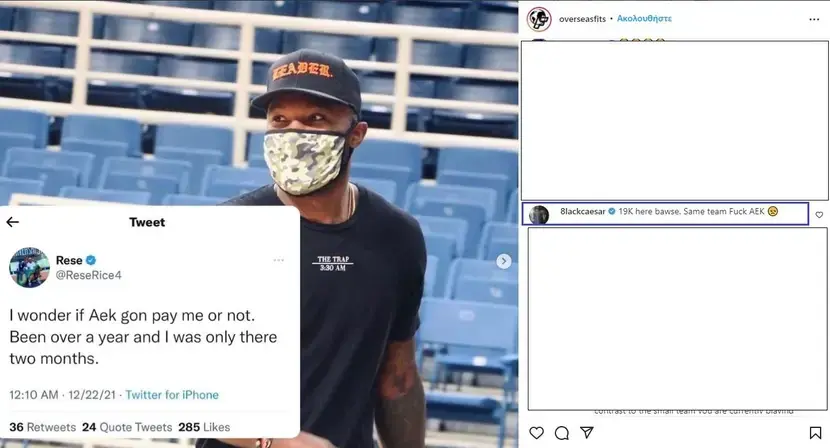The height and width of the screenshot is (448, 830).
Task: Share the post with the paper plane icon
Action: pyautogui.click(x=587, y=433)
